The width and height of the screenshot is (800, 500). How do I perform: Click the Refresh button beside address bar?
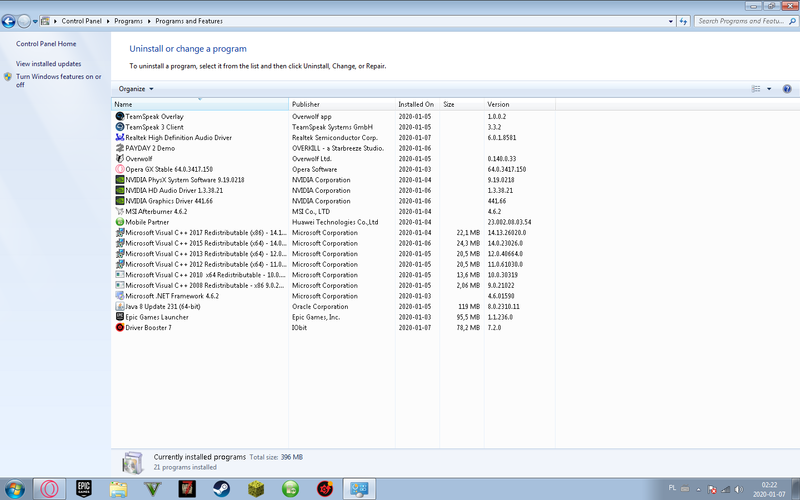click(x=684, y=21)
